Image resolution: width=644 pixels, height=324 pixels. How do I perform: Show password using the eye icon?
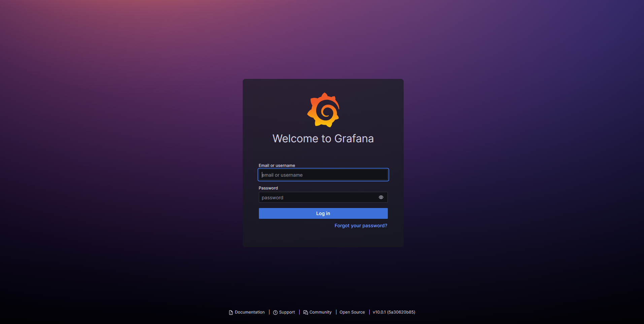[381, 197]
